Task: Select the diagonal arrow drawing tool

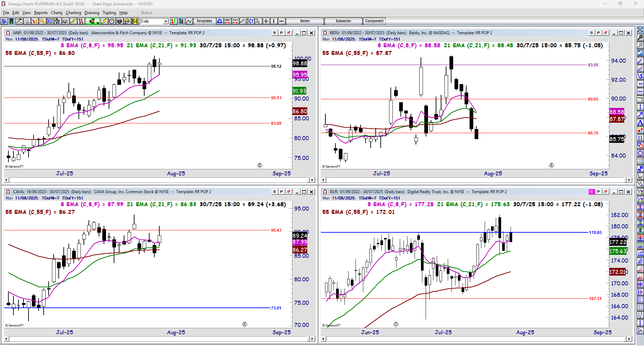Action: (640, 115)
